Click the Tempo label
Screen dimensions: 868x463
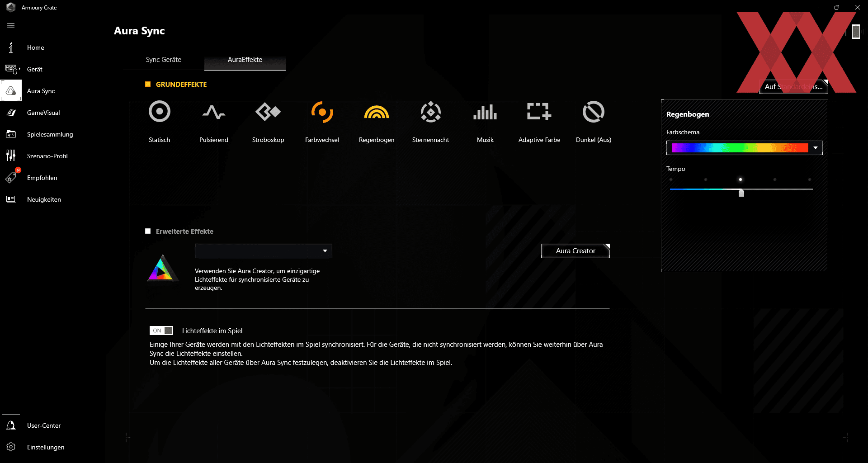coord(676,169)
